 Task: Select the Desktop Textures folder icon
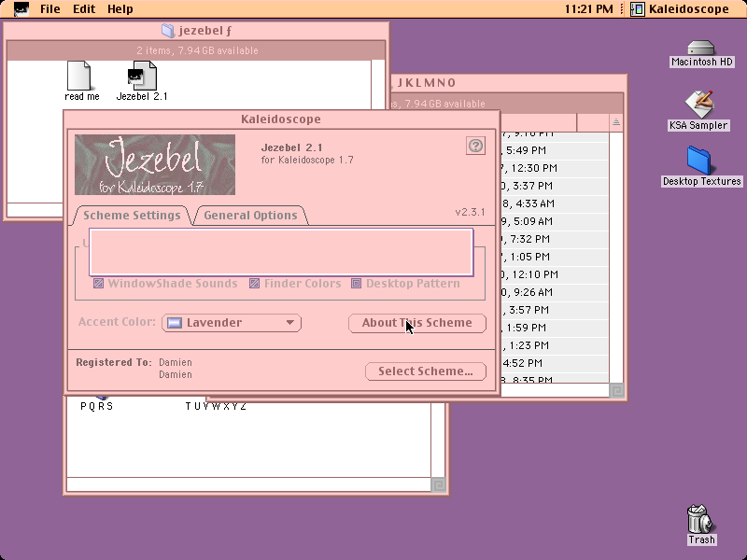pos(698,161)
